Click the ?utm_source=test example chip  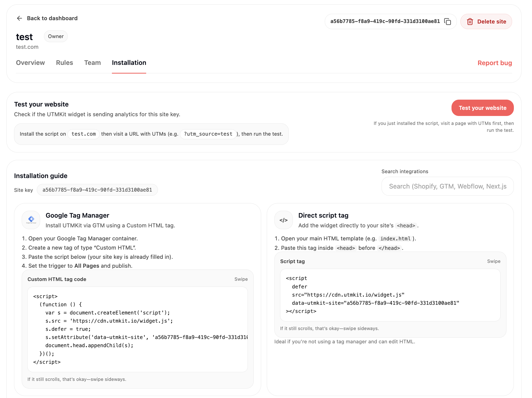coord(208,134)
